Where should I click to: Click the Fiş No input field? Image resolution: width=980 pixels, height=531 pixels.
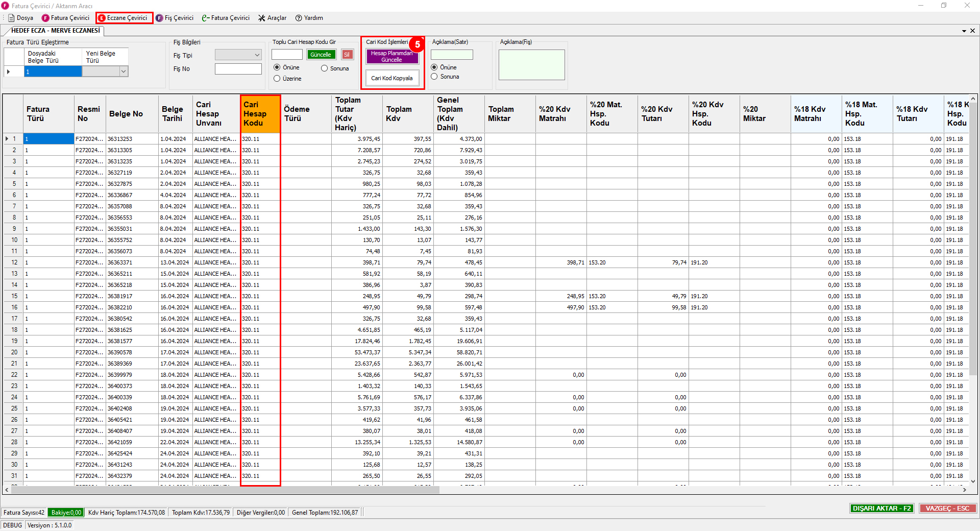tap(238, 69)
